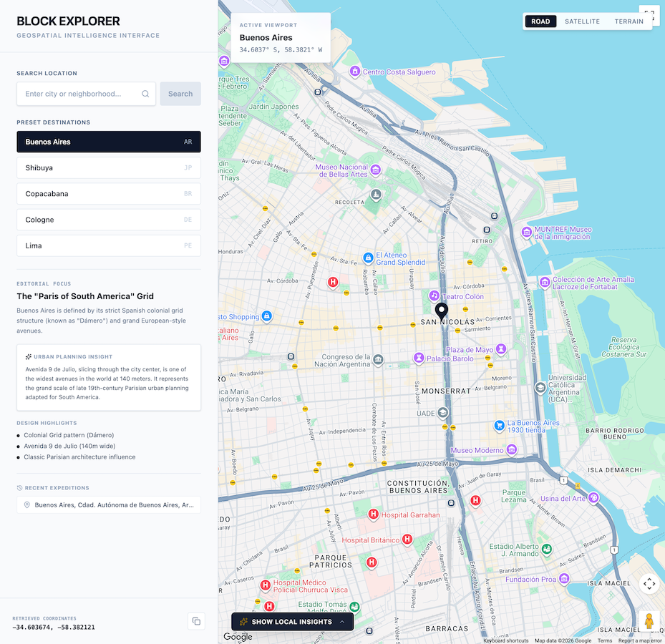The height and width of the screenshot is (644, 665).
Task: Expand Show Local Insights panel chevron
Action: 342,622
